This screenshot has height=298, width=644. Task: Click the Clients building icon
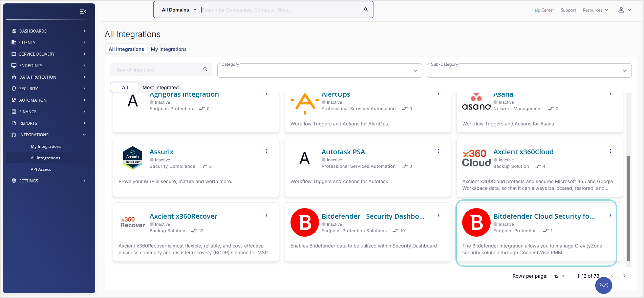[x=14, y=42]
